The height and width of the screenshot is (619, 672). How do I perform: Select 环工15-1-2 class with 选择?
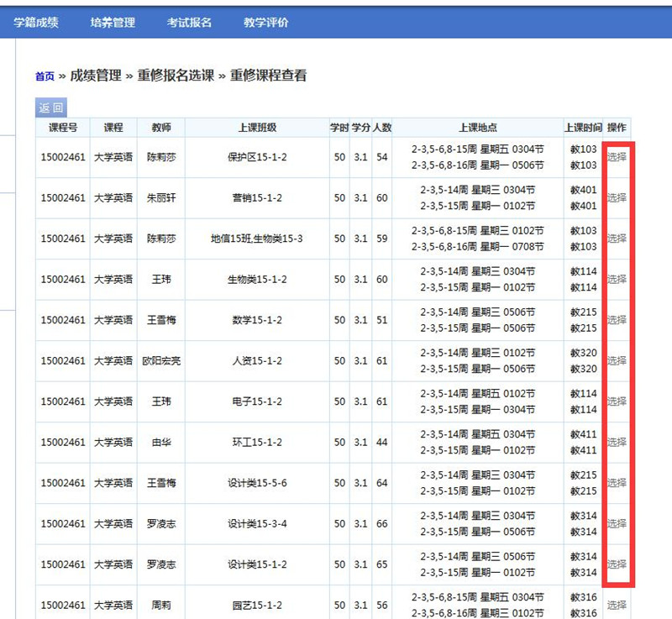(617, 443)
